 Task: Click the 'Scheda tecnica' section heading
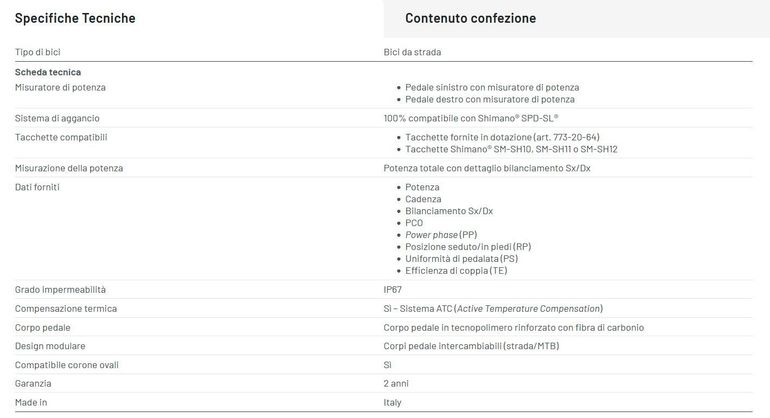tap(48, 72)
